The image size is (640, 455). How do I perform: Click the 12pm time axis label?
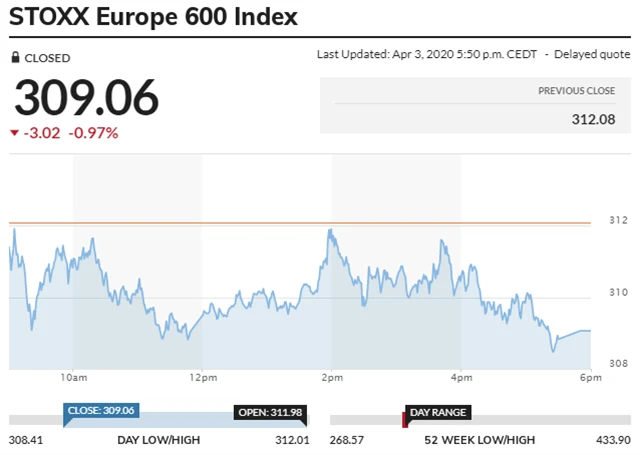[202, 377]
